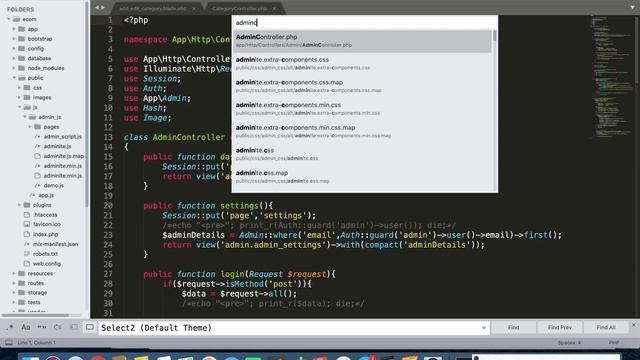Click the pages folder icon
This screenshot has height=360, width=640.
point(38,127)
